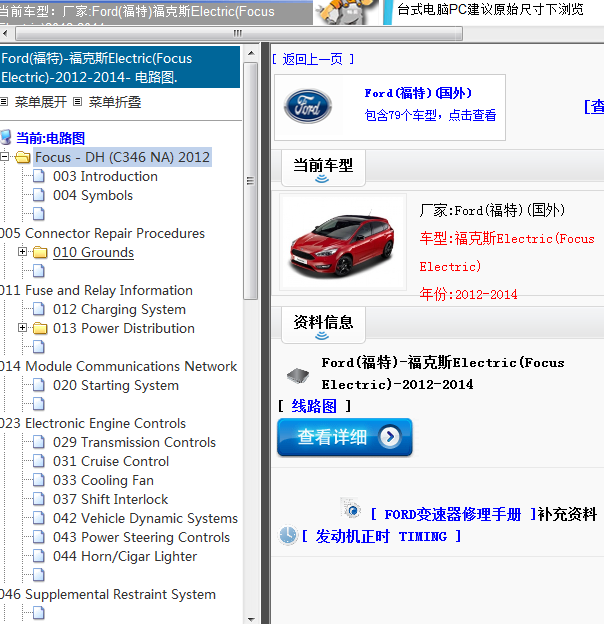
Task: Open 003 Introduction page
Action: (105, 176)
